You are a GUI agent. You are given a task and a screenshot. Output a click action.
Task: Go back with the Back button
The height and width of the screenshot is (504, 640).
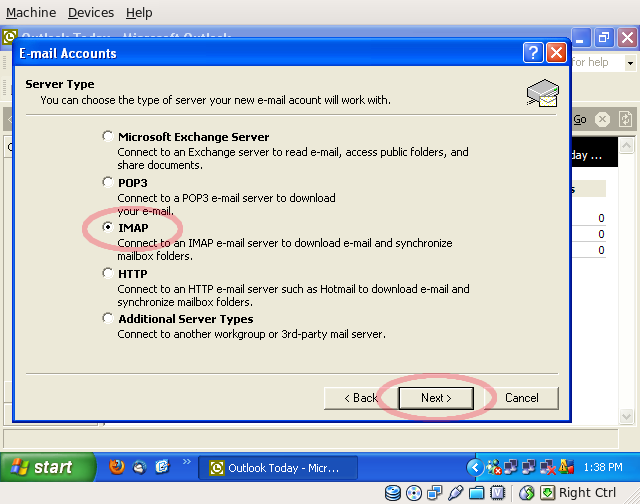click(361, 398)
